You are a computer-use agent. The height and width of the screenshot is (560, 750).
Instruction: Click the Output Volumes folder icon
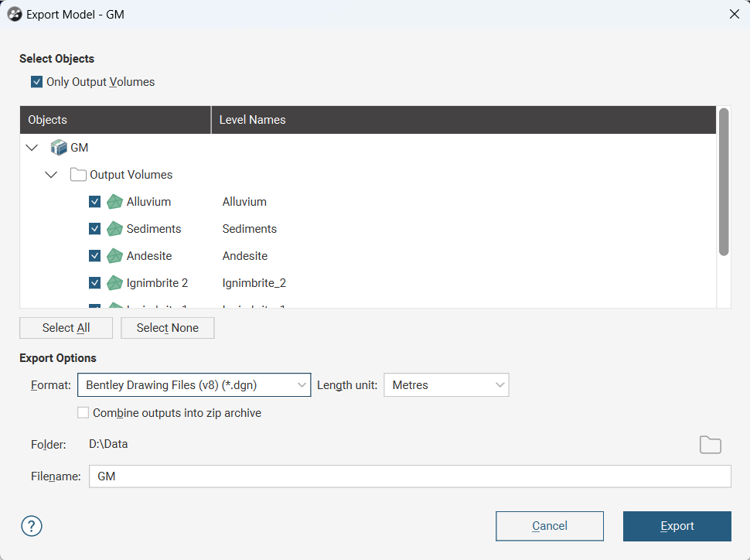pyautogui.click(x=78, y=175)
